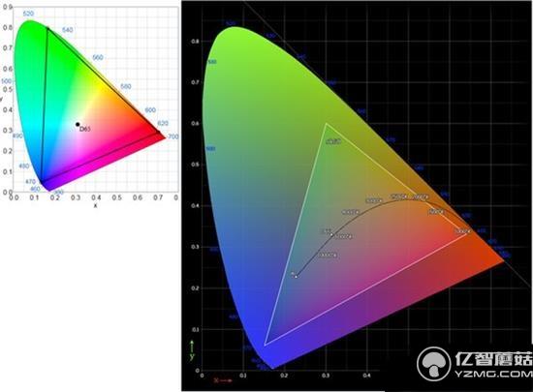
Task: Click the 520 wavelength label on small diagram
Action: point(28,14)
